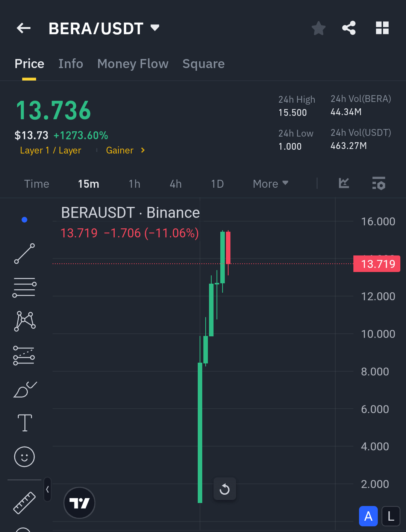The height and width of the screenshot is (532, 406).
Task: Tap the 16.000 price axis label
Action: (x=378, y=222)
